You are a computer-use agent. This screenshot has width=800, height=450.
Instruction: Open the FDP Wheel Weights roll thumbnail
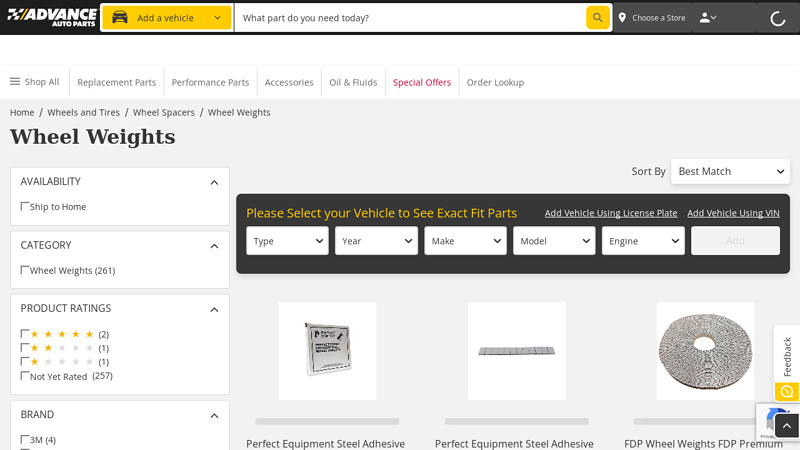click(705, 351)
